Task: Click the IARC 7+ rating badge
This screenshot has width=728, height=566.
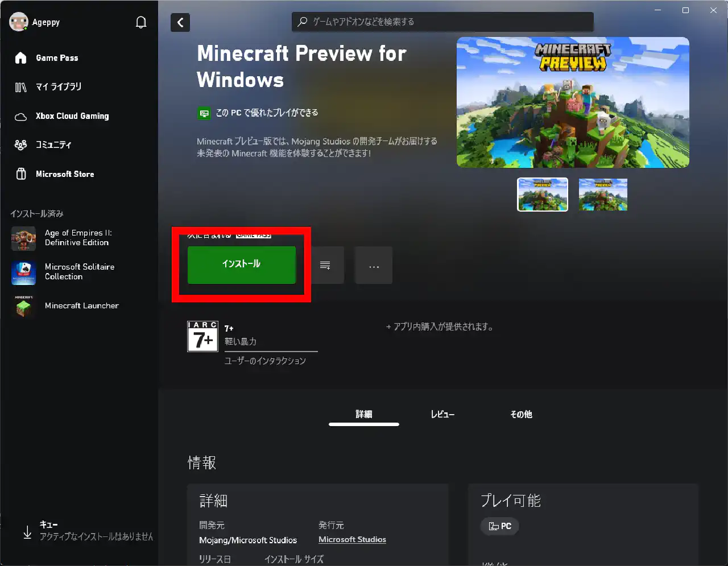Action: (x=202, y=337)
